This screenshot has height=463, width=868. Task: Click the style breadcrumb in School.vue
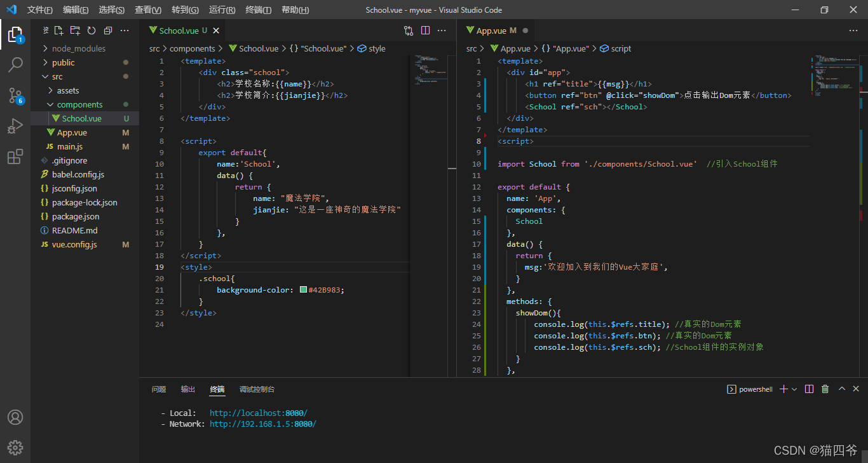[372, 48]
